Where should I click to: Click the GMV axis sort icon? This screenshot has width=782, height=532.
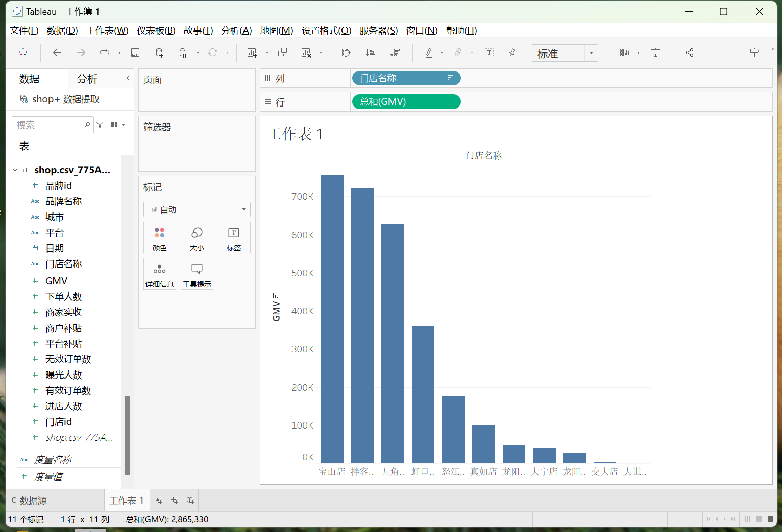276,296
